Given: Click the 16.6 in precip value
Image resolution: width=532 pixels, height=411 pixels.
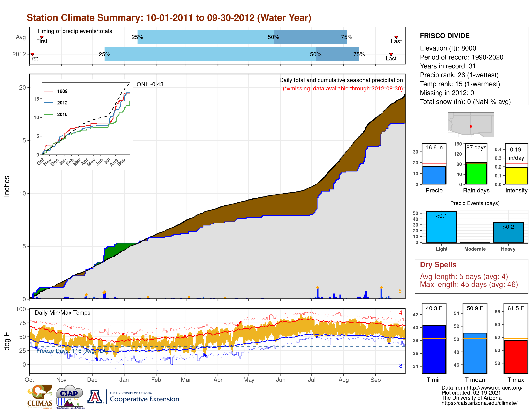Looking at the screenshot, I should 434,147.
